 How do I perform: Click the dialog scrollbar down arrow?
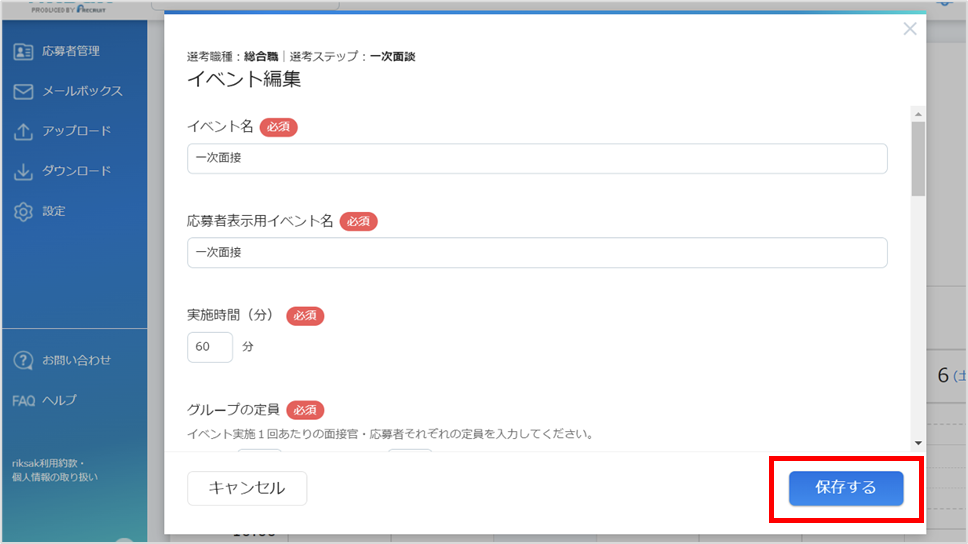point(918,443)
